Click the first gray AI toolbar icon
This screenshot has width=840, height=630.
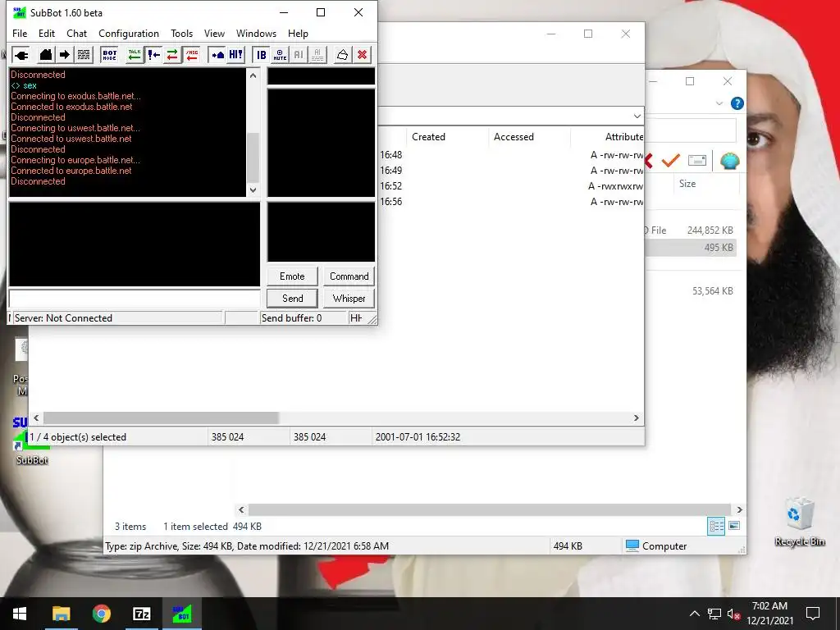(299, 55)
